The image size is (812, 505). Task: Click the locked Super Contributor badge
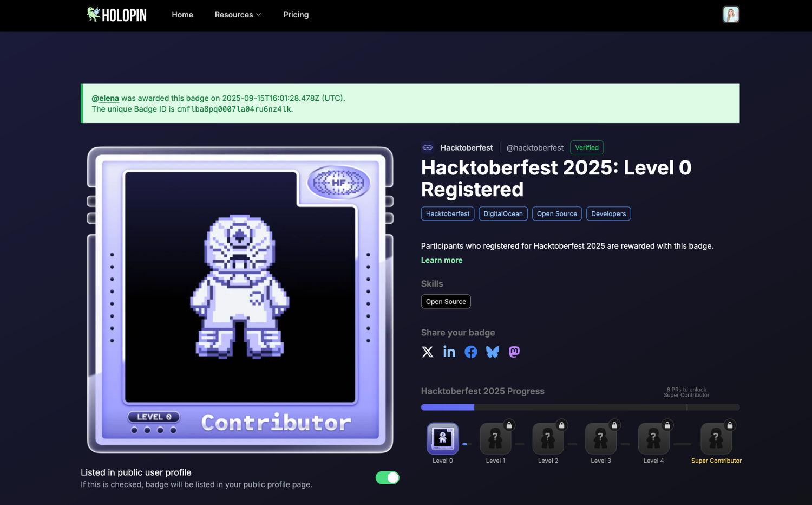coord(716,439)
